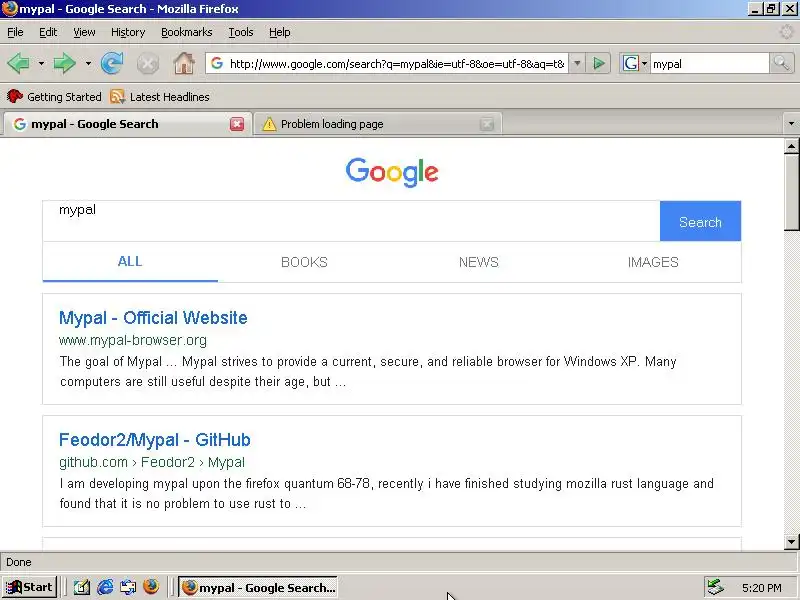Click the greyed-out Stop loading button

[x=147, y=64]
